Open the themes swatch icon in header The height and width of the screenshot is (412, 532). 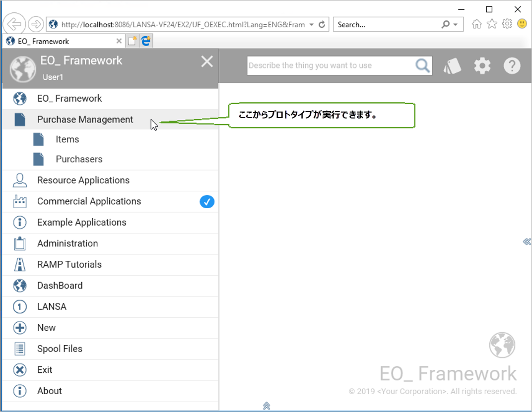(452, 66)
